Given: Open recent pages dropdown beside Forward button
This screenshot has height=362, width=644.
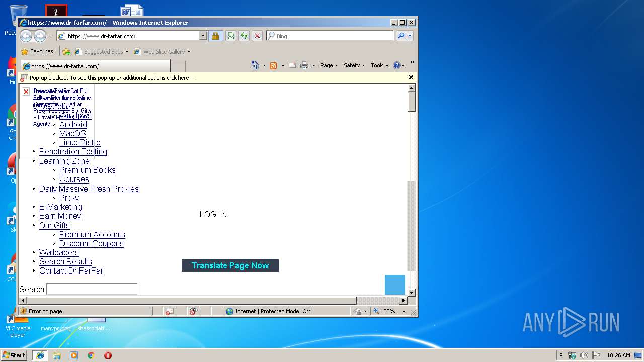Looking at the screenshot, I should [x=51, y=36].
